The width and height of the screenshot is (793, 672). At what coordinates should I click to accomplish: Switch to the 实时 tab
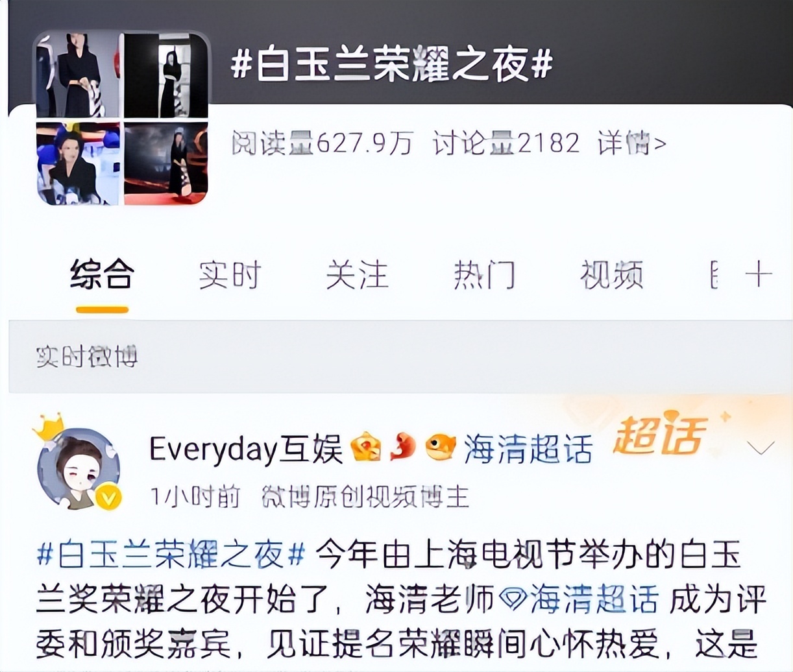[229, 274]
